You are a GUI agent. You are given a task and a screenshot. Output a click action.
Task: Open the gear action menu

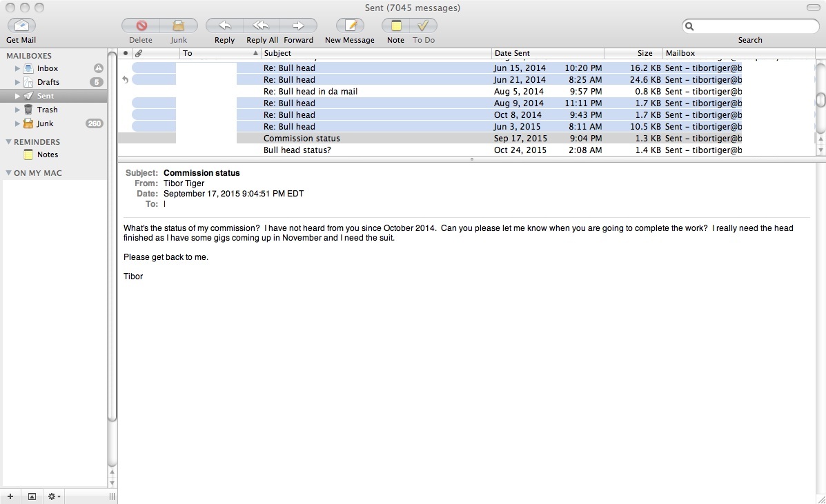point(53,496)
